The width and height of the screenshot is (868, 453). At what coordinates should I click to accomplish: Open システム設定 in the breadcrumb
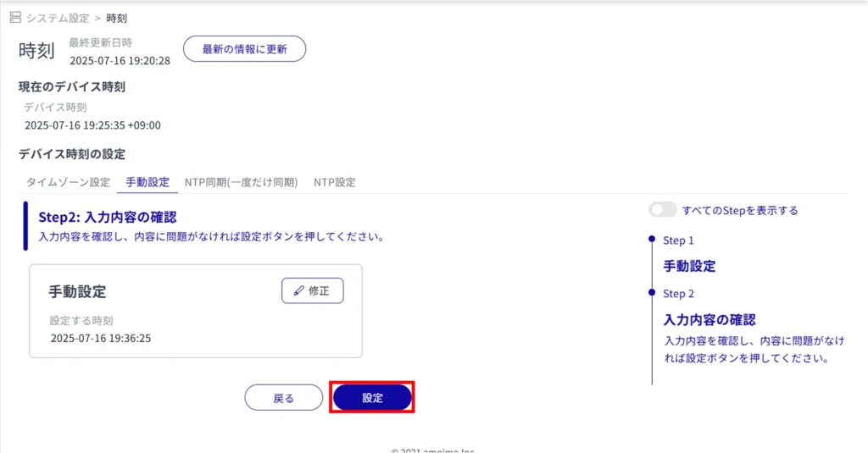(x=59, y=18)
